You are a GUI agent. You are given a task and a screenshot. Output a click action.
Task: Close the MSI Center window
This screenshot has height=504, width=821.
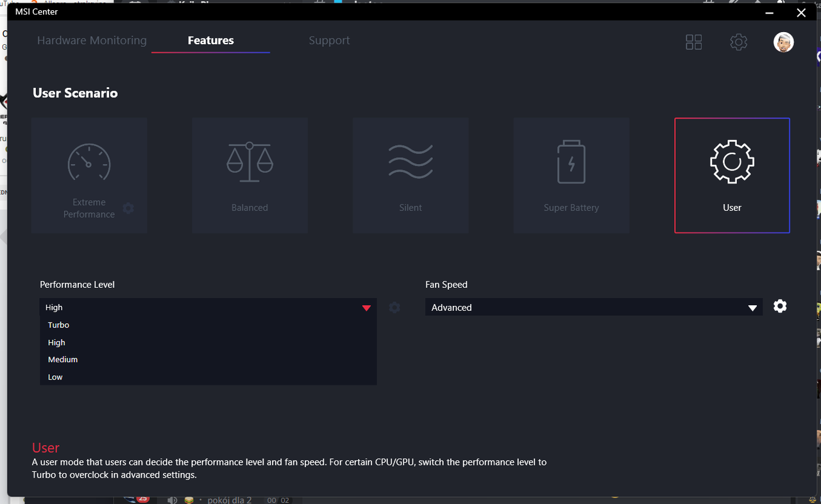coord(801,12)
